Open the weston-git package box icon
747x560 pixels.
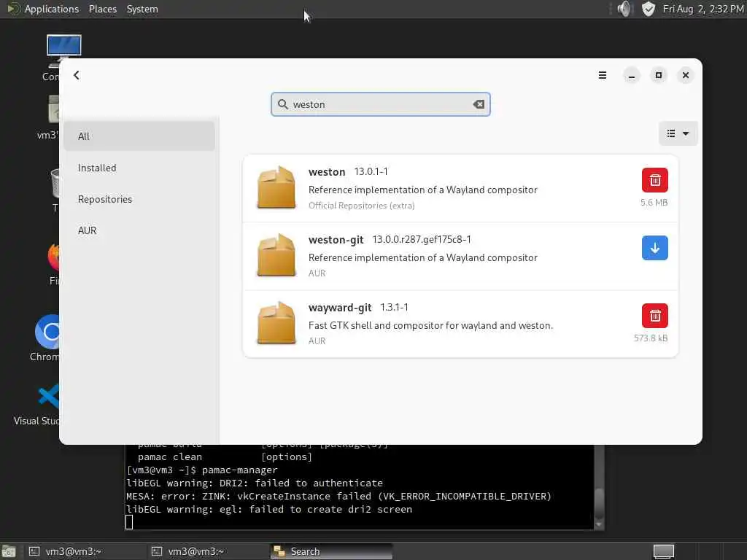click(x=276, y=255)
